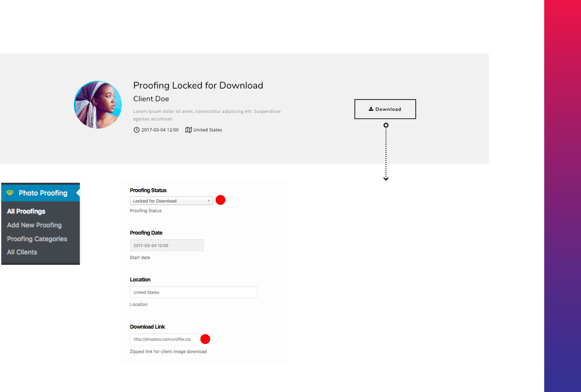Image resolution: width=581 pixels, height=392 pixels.
Task: Click the Proofing Date field
Action: pyautogui.click(x=167, y=245)
